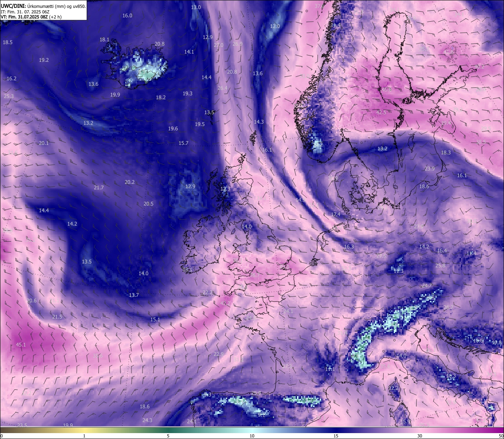Click the value '45.8' over Sweden

point(387,89)
